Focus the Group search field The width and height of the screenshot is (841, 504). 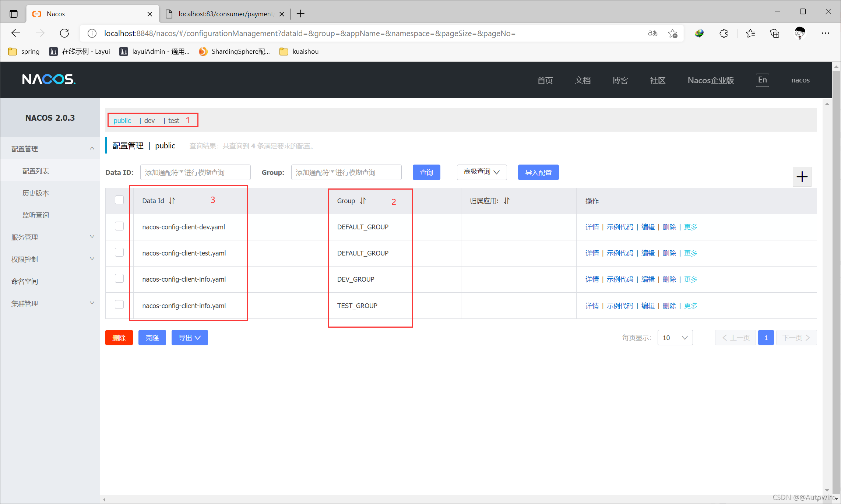346,172
